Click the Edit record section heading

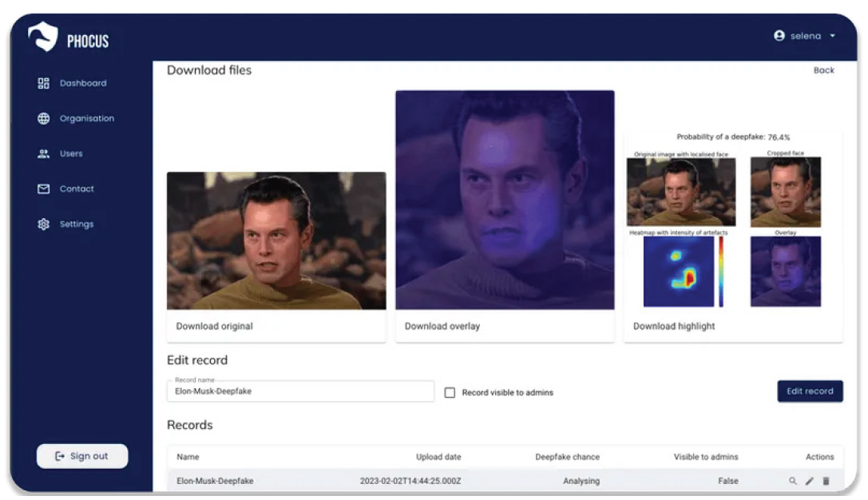pos(197,360)
